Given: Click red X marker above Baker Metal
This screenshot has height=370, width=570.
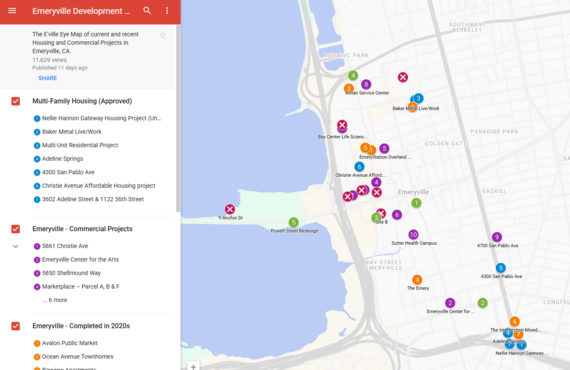Looking at the screenshot, I should 402,77.
